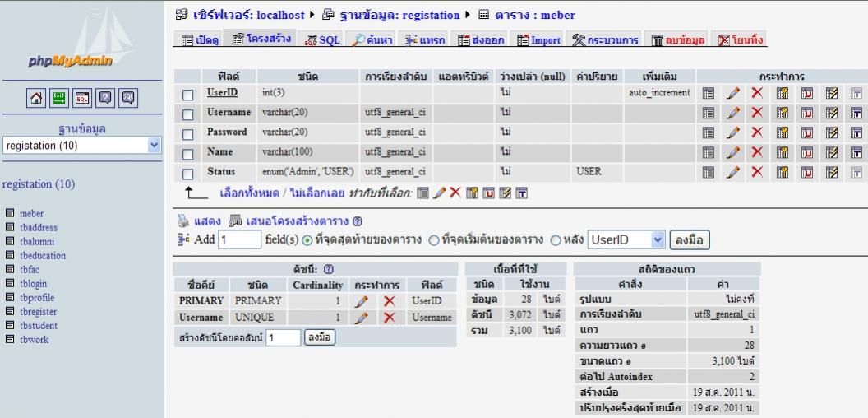868x418 pixels.
Task: Drop the PRIMARY index
Action: [389, 301]
